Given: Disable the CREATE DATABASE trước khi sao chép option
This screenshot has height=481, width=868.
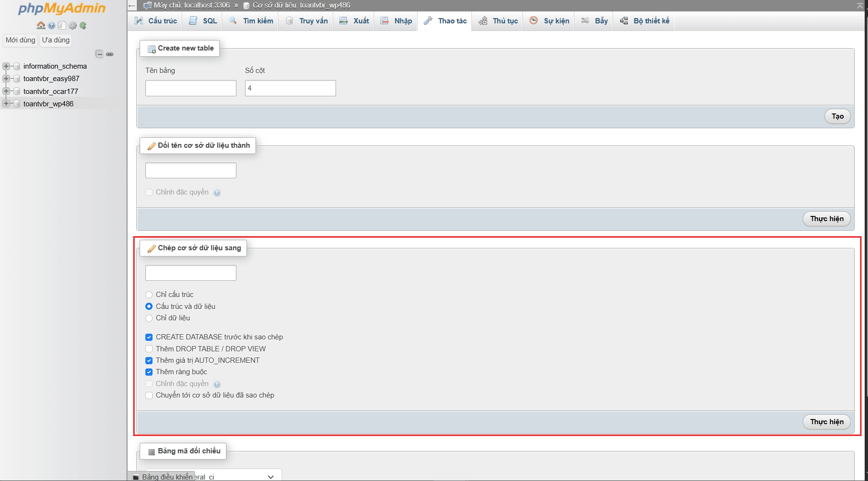Looking at the screenshot, I should point(149,337).
